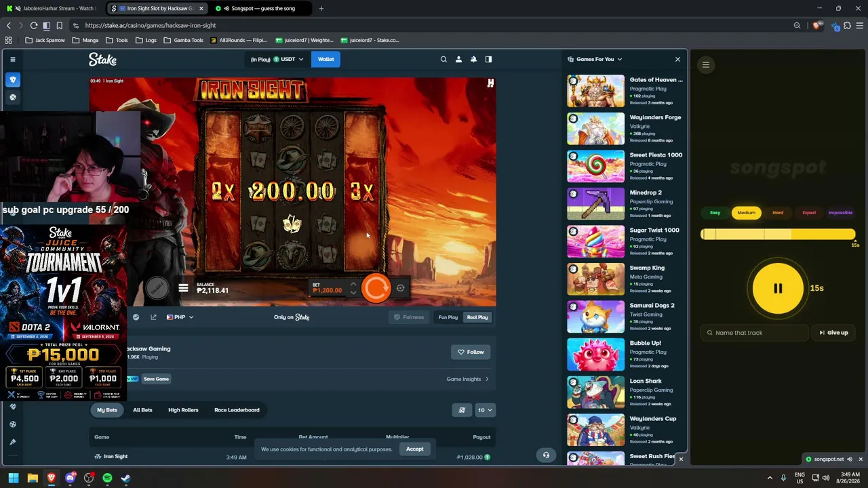This screenshot has height=488, width=868.
Task: Open the game pop-out icon below slot
Action: tap(153, 317)
